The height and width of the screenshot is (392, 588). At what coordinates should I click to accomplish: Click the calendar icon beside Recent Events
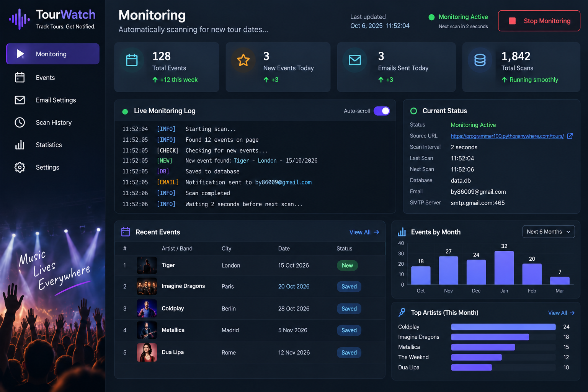[x=126, y=232]
